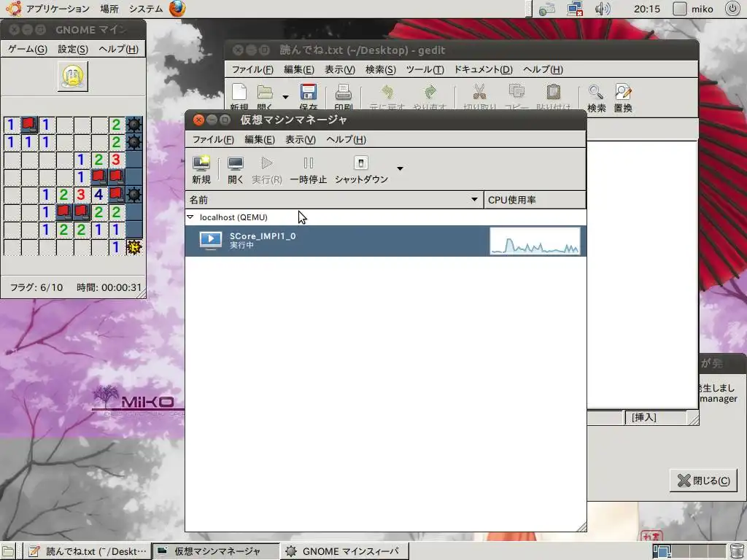Screen dimensions: 747x560
Task: Click the undo icon in gedit toolbar
Action: pos(387,93)
